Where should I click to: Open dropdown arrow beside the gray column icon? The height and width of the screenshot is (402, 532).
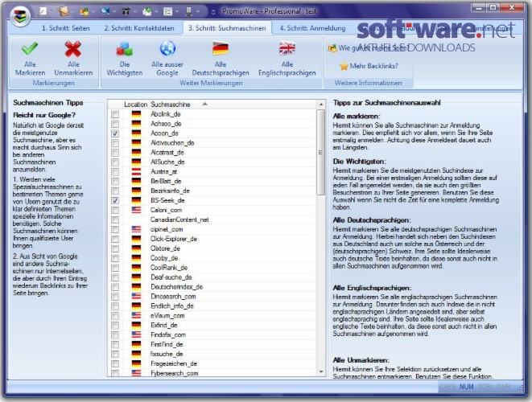tap(198, 11)
